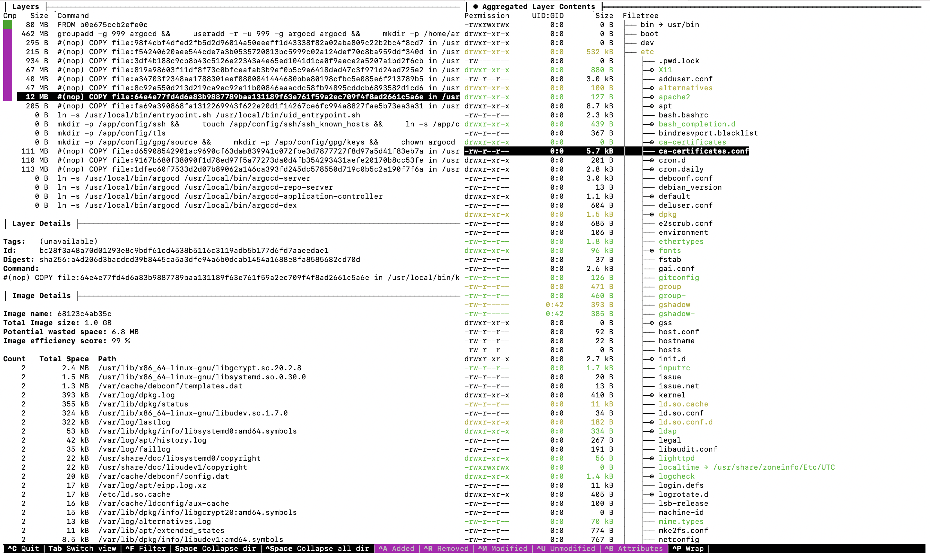
Task: Click the green compare swatch for FROM layer
Action: 7,25
